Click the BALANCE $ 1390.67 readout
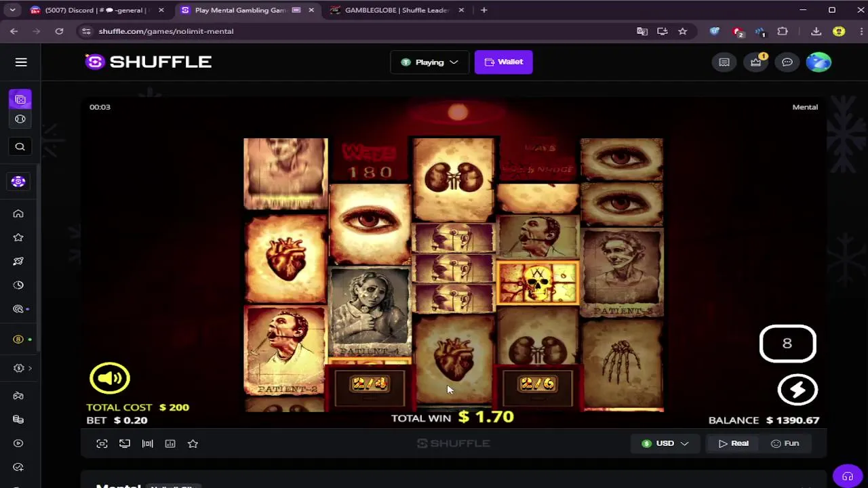Viewport: 868px width, 488px height. [x=764, y=420]
